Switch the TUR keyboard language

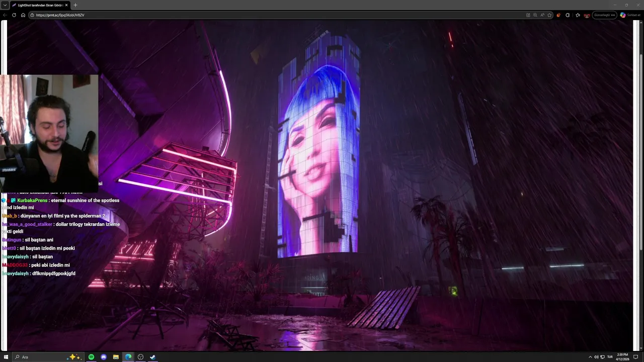(610, 357)
